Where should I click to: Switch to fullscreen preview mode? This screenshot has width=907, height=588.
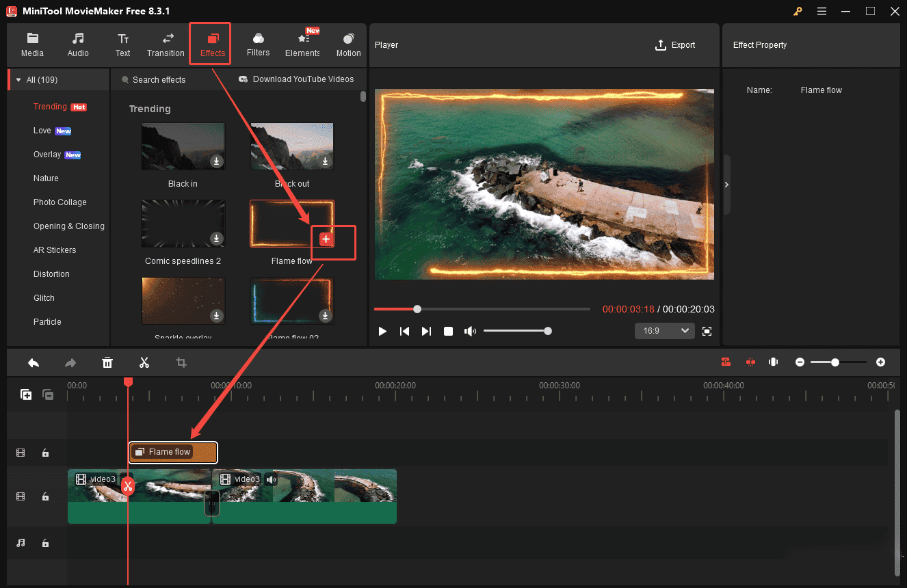coord(707,331)
